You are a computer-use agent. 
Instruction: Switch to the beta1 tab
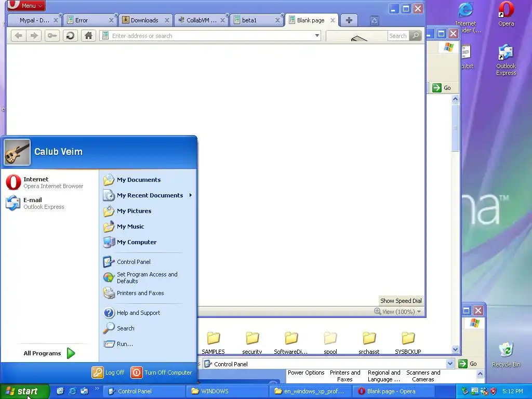(257, 20)
